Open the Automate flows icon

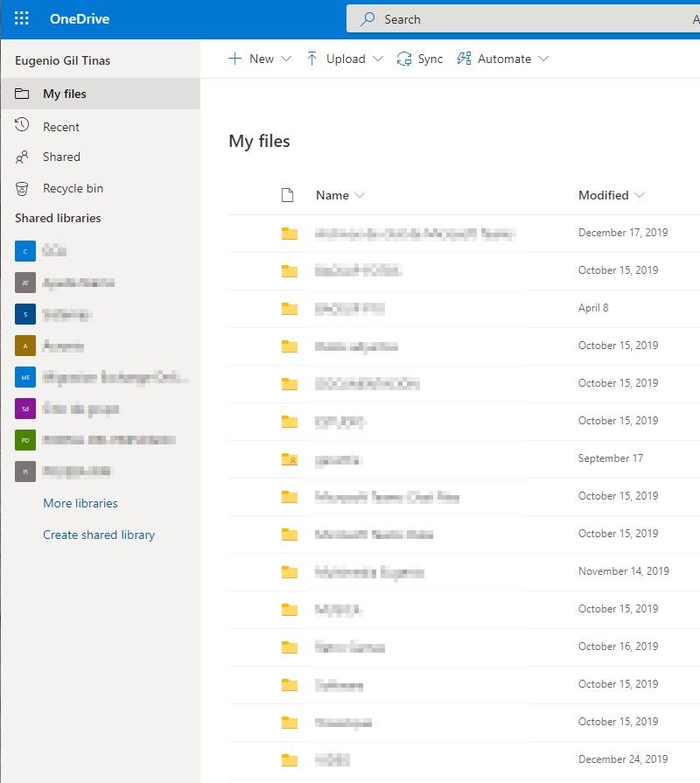465,59
